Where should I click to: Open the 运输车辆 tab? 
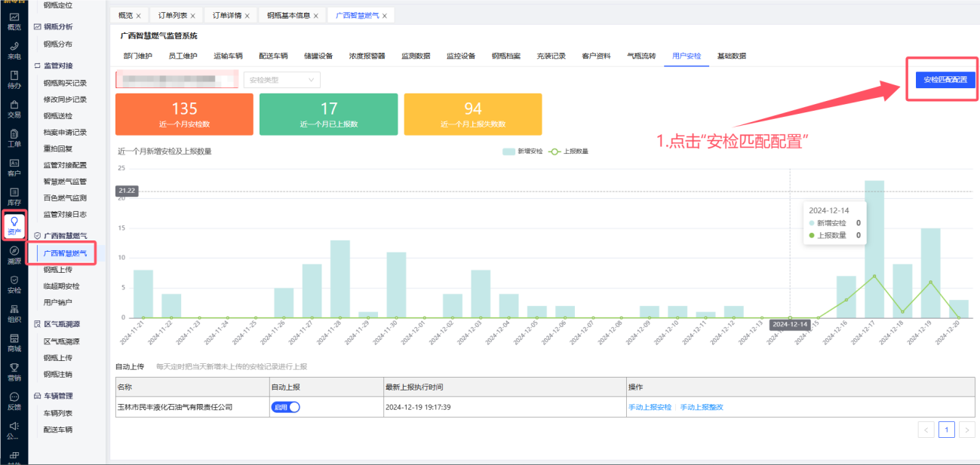228,56
